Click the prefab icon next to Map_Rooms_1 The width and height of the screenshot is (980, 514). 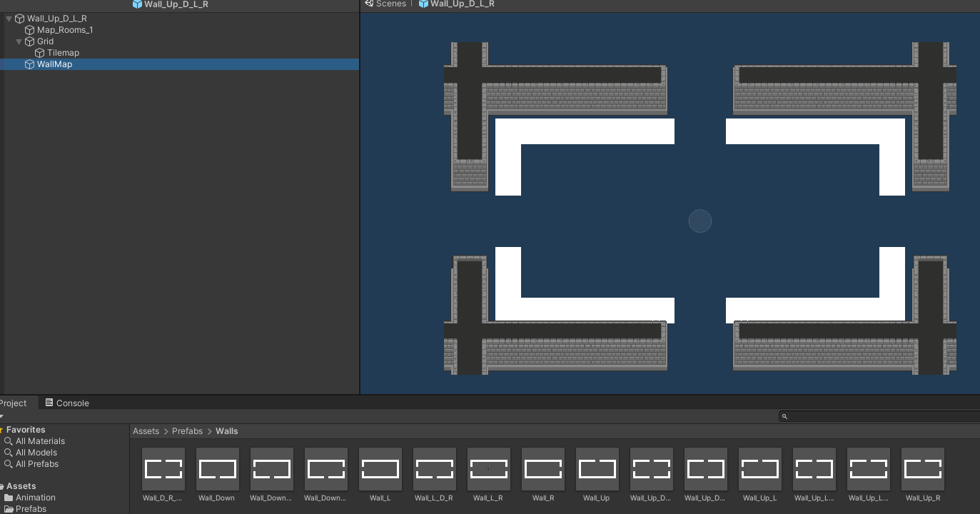pos(29,29)
